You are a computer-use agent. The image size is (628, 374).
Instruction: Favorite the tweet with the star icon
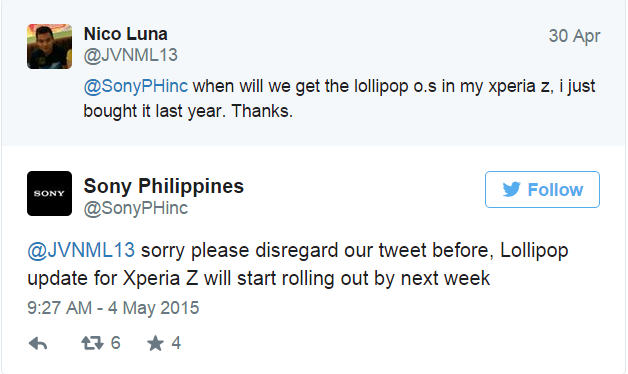pos(155,344)
